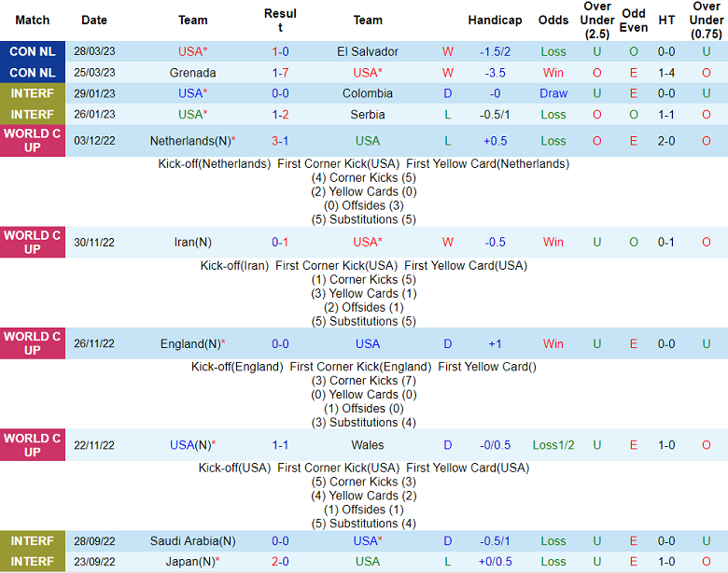Screen dimensions: 728x573
Task: Click the Saudi Arabia(N) team link
Action: (x=192, y=540)
